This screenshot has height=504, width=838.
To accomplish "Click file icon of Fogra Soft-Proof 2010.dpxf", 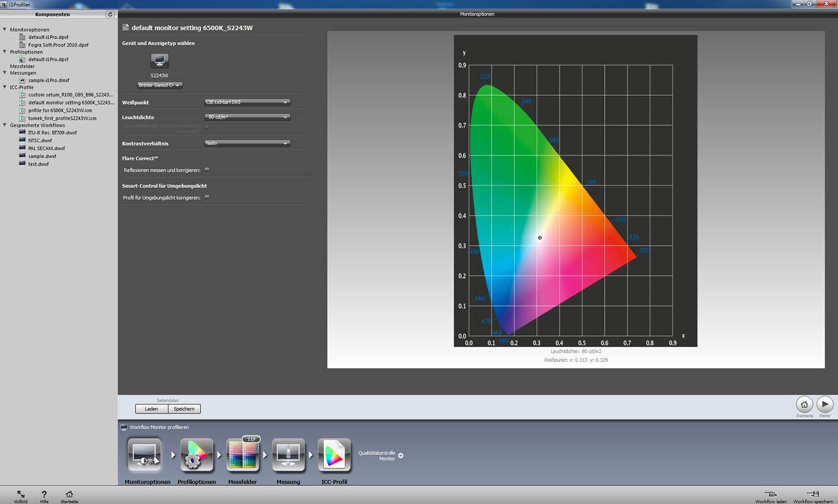I will tap(23, 45).
